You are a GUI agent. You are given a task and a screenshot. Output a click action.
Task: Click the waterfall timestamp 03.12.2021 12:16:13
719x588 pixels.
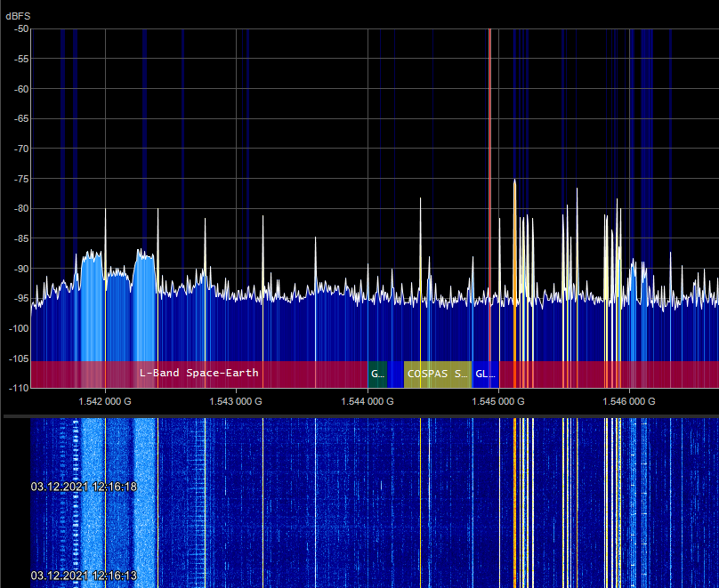coord(84,576)
